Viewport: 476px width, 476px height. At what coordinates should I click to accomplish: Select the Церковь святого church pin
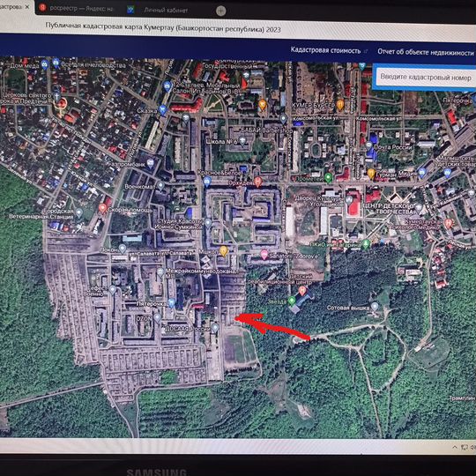click(x=56, y=97)
